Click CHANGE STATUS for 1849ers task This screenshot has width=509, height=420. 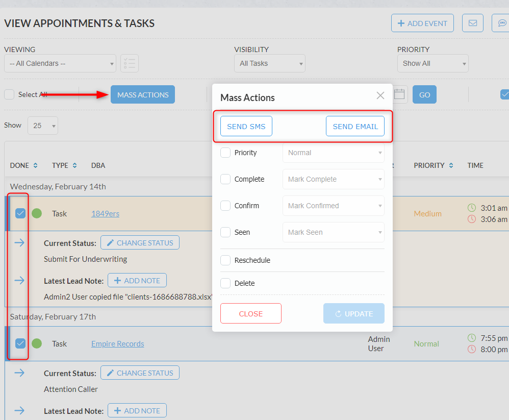point(140,242)
